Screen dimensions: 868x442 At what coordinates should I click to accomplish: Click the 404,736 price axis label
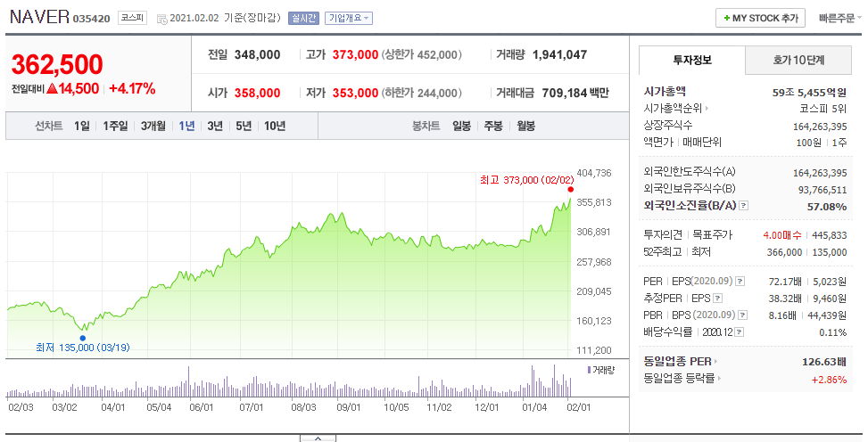594,173
